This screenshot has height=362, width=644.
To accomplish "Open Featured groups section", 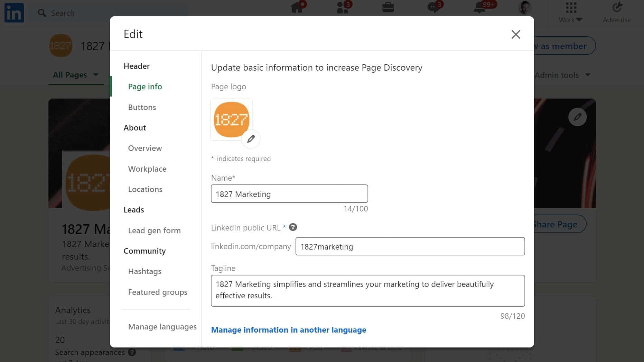I will click(158, 292).
